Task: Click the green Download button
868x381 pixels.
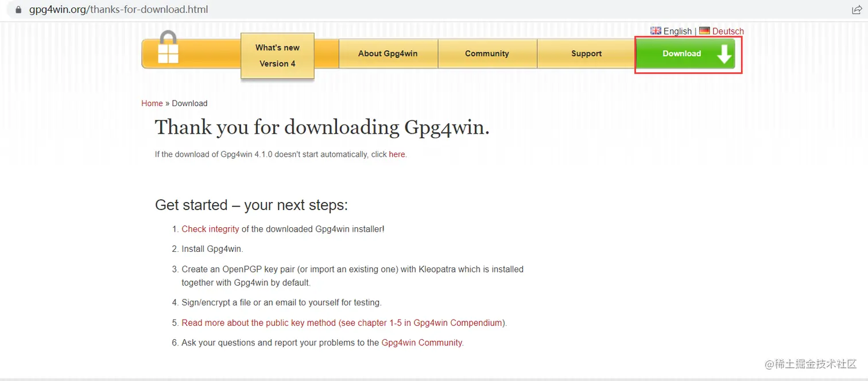Action: coord(686,54)
